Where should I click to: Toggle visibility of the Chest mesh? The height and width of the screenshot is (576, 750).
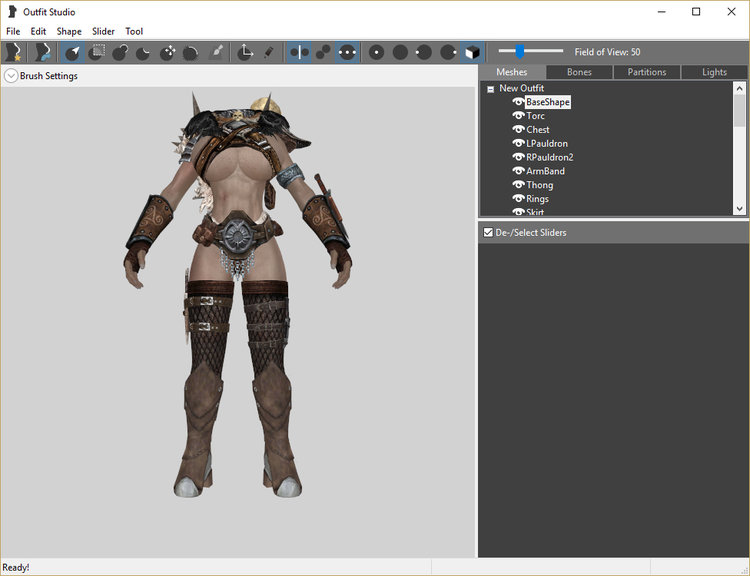(x=518, y=130)
